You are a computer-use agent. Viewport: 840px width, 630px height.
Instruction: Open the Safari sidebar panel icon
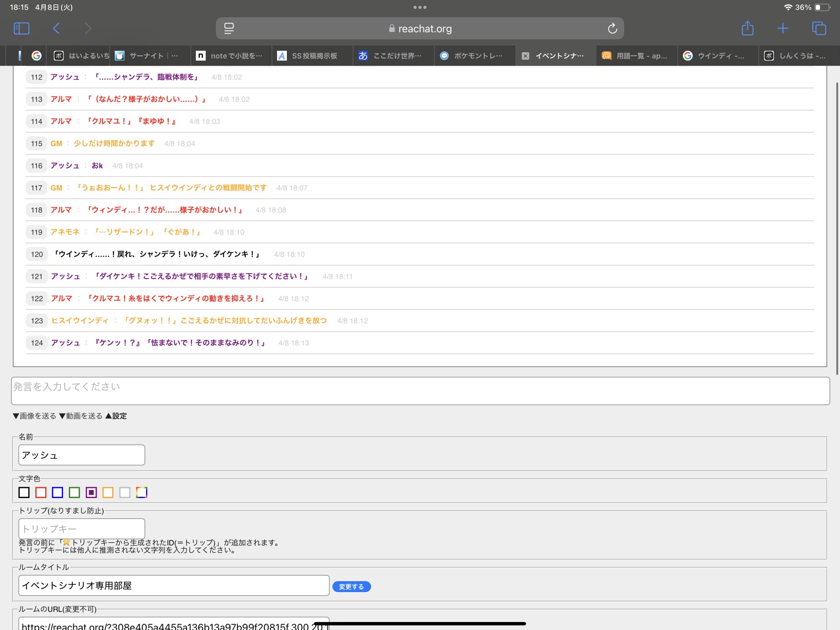pyautogui.click(x=21, y=29)
